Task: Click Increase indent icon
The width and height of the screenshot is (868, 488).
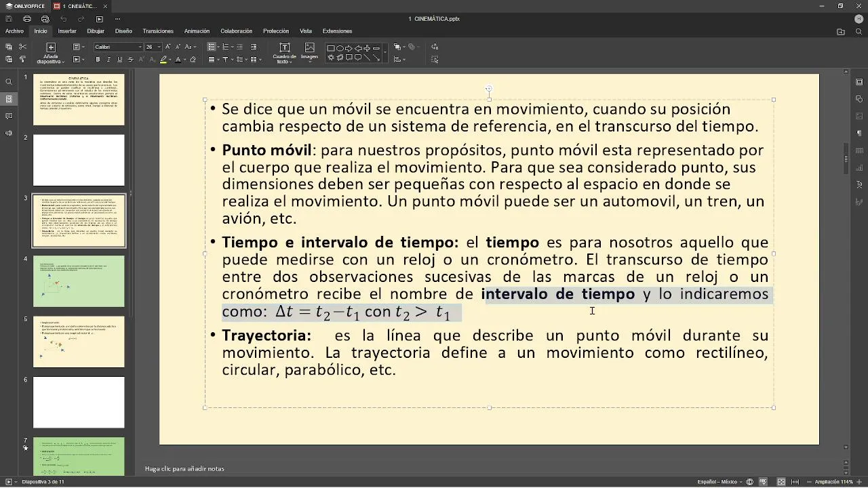Action: tap(254, 47)
